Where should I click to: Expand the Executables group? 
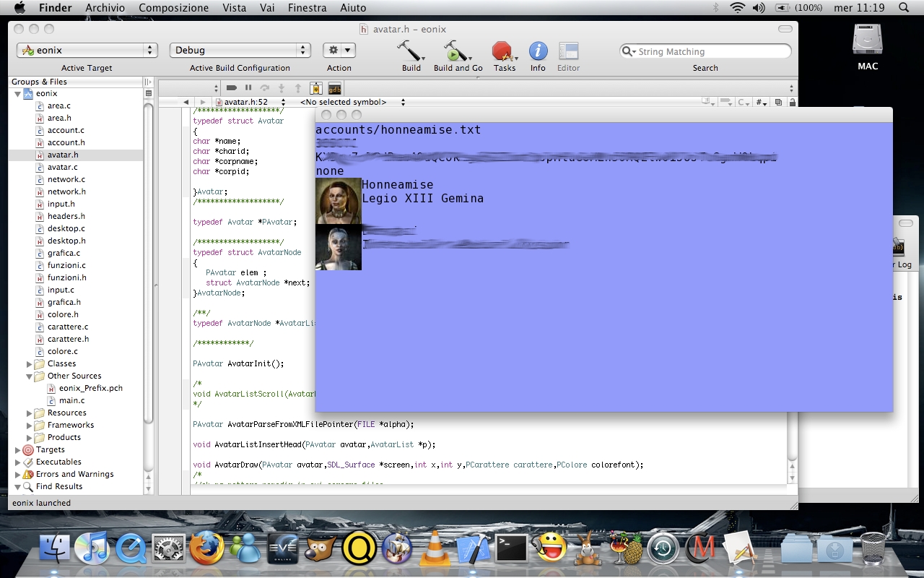17,462
